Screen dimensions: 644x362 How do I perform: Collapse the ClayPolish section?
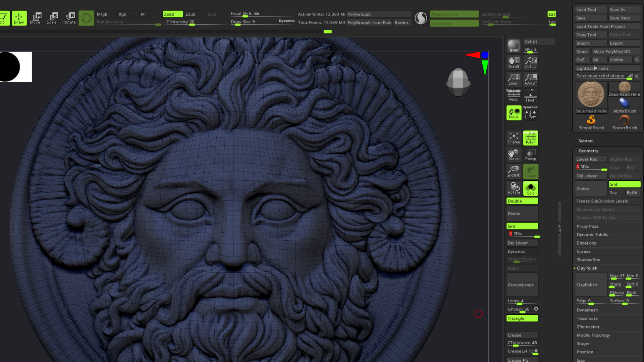pyautogui.click(x=587, y=268)
